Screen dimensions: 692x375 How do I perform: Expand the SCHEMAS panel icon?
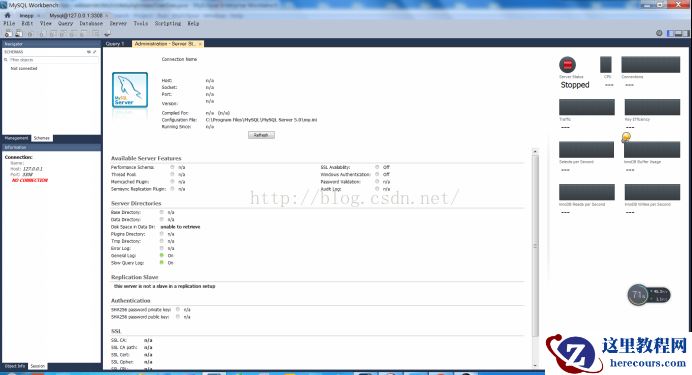pyautogui.click(x=94, y=52)
